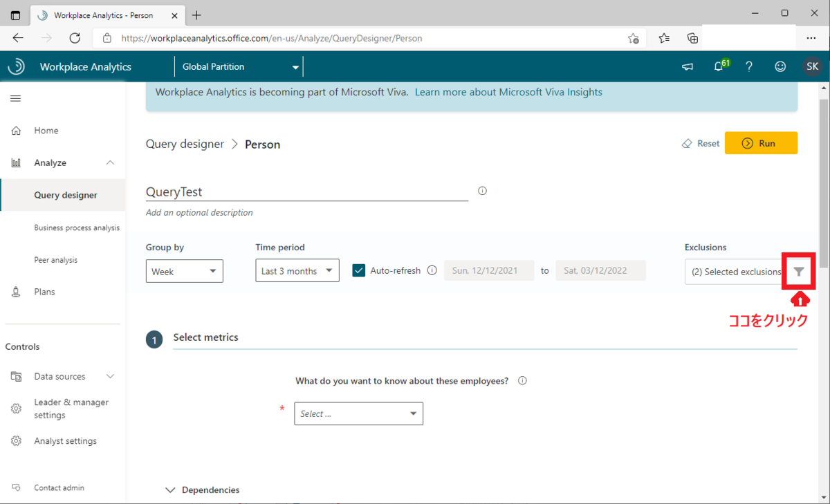Collapse the Analyze section chevron

110,162
